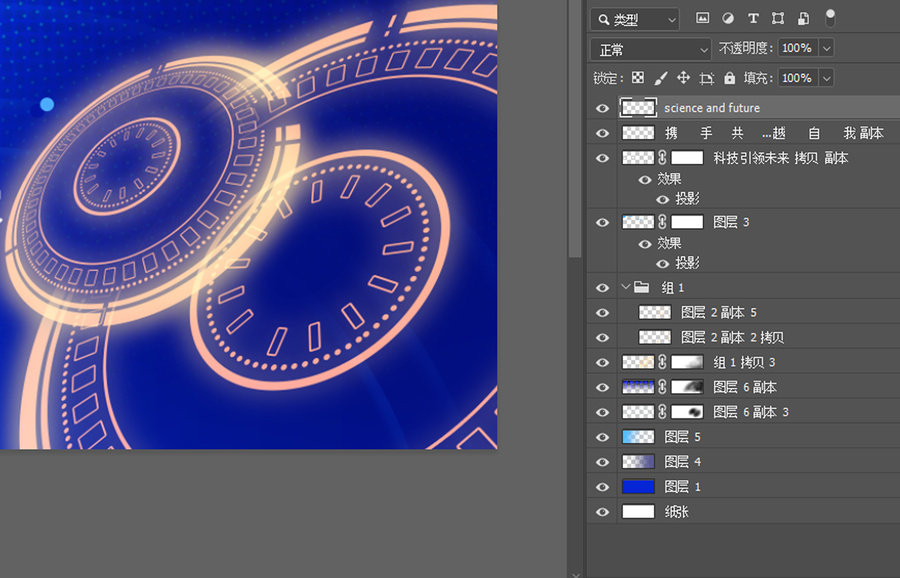Image resolution: width=900 pixels, height=578 pixels.
Task: Hide the 携 手 共 layer via eye icon
Action: point(602,133)
